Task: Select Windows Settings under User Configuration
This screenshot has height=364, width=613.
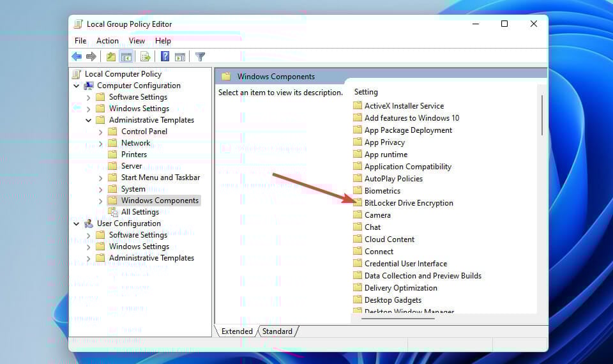Action: (x=139, y=246)
